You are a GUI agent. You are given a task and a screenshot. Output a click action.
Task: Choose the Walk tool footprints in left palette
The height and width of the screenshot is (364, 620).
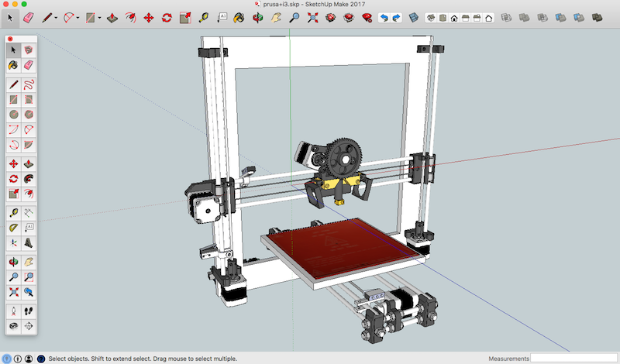click(29, 310)
